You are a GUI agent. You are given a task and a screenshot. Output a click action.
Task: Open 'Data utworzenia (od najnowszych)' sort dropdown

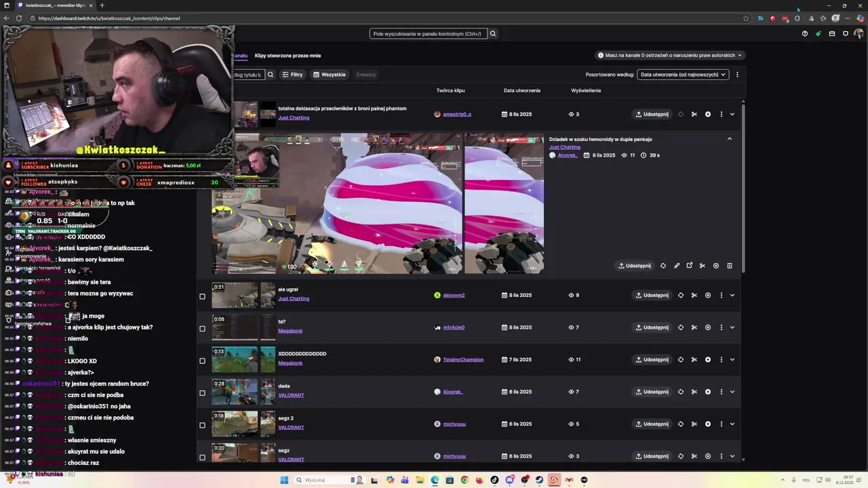(x=683, y=75)
